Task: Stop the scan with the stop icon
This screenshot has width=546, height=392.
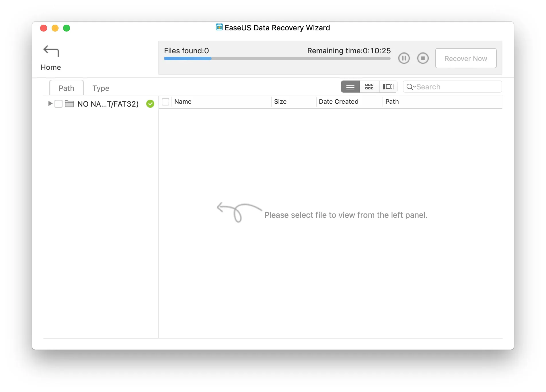Action: [423, 58]
